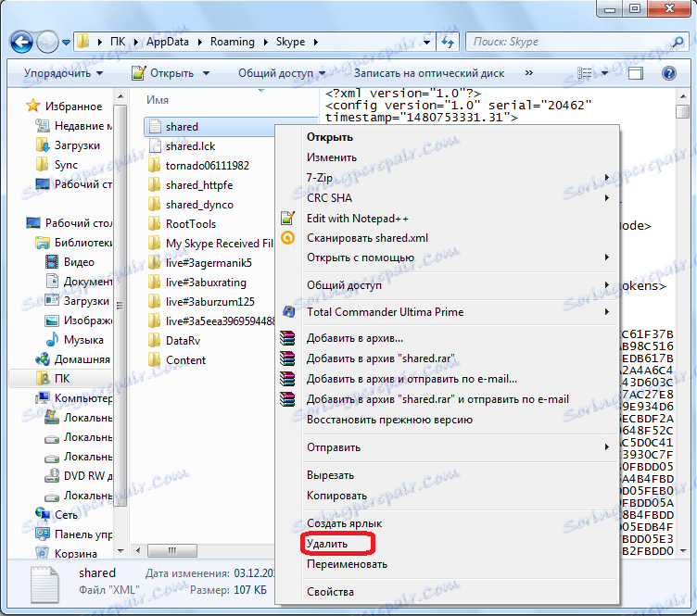Open the address bar history dropdown
The width and height of the screenshot is (697, 616).
(x=427, y=43)
